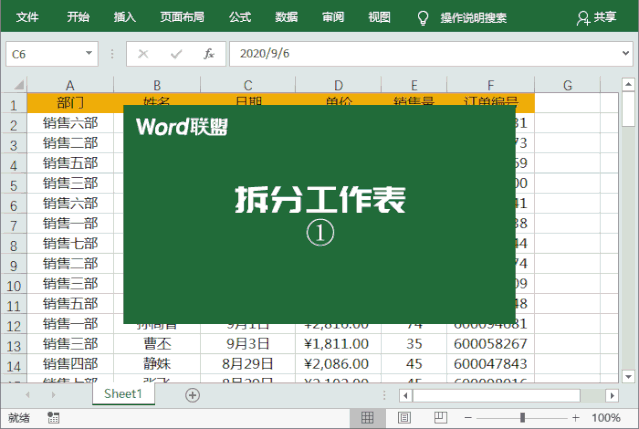Click the formula bar cancel X icon

tap(144, 54)
